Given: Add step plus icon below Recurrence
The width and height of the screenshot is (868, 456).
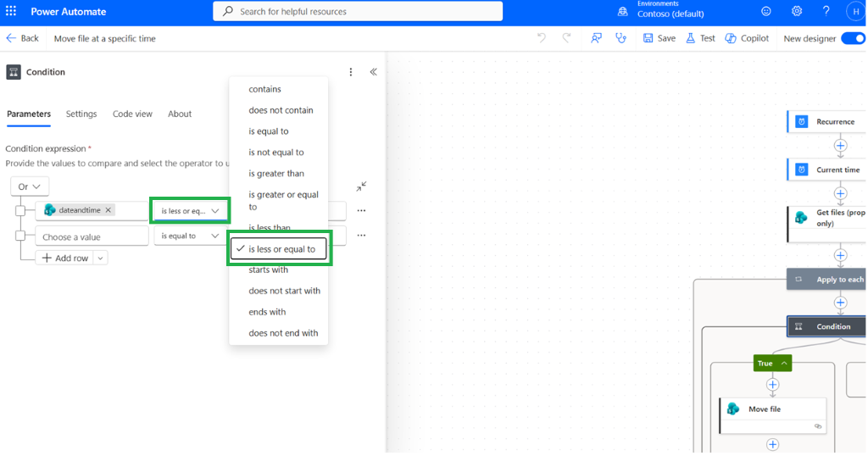Looking at the screenshot, I should 840,146.
